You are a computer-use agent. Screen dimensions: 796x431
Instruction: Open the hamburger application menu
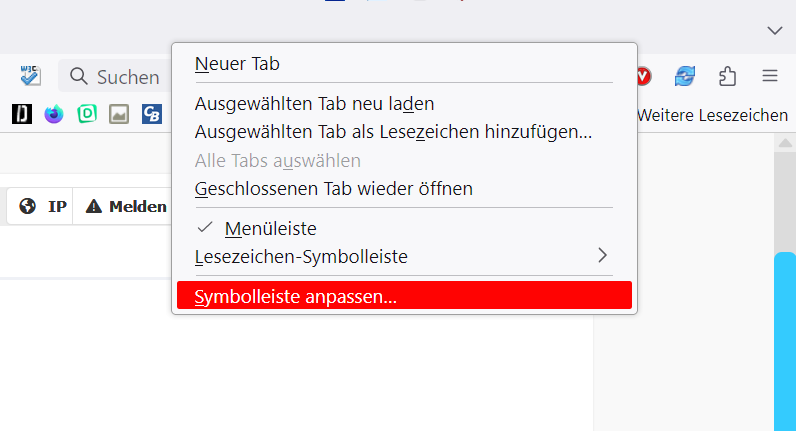pos(770,76)
